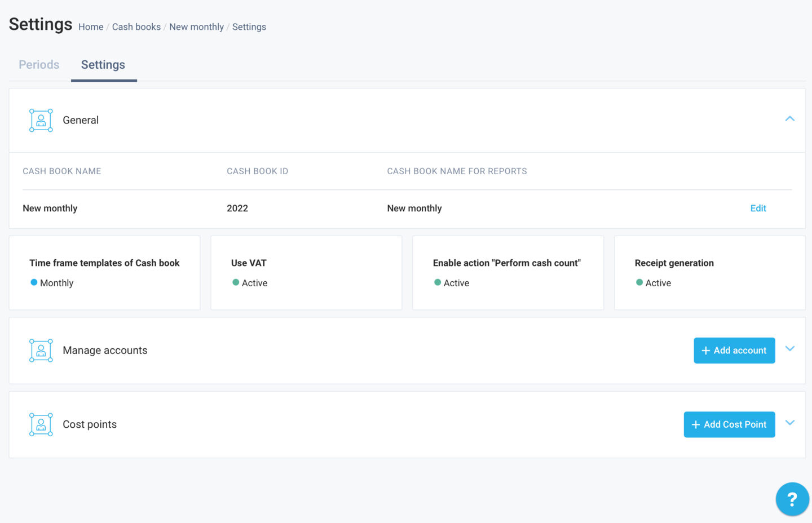The height and width of the screenshot is (523, 812).
Task: Open the Time frame templates card
Action: pos(104,273)
